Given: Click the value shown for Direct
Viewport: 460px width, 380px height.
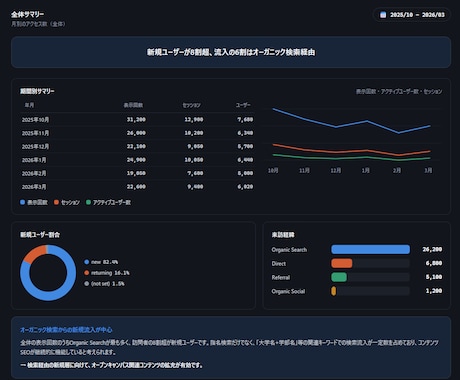Looking at the screenshot, I should (434, 263).
